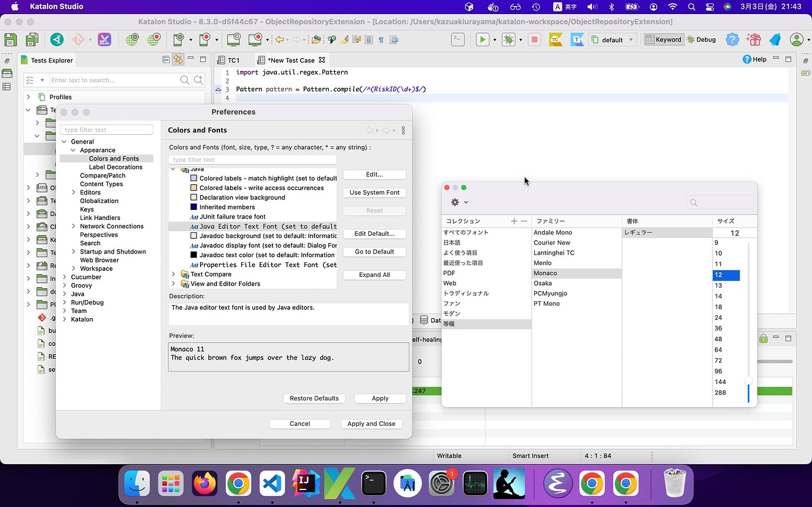This screenshot has height=507, width=812.
Task: Select Courier New in the font family list
Action: click(x=551, y=242)
